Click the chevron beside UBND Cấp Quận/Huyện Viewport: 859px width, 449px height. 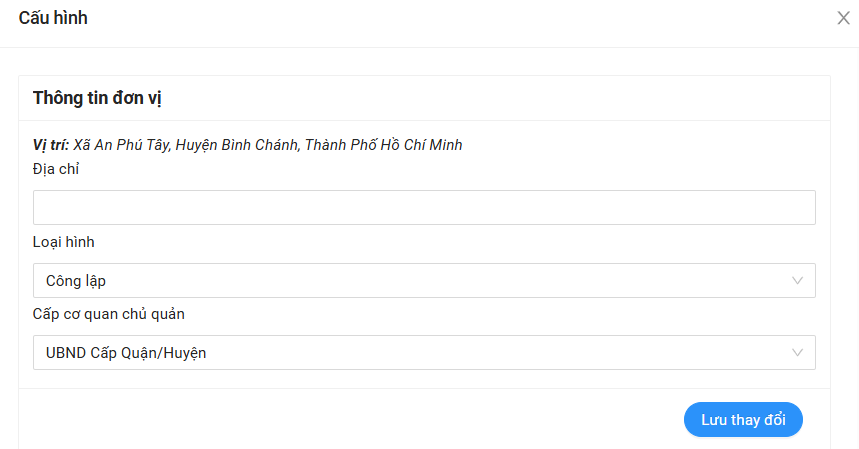point(797,353)
